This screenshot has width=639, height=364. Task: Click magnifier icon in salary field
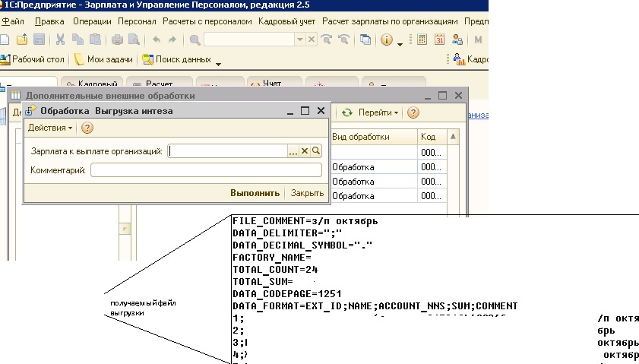317,151
